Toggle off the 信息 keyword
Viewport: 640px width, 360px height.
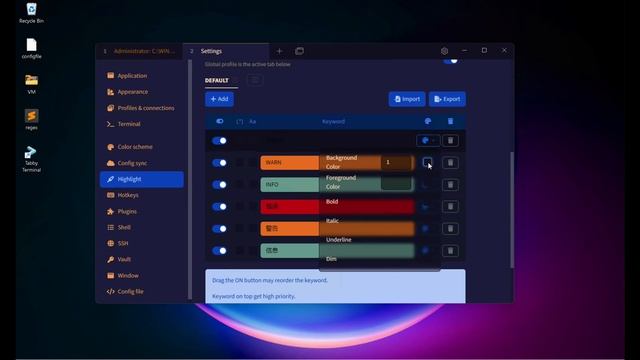click(x=220, y=251)
